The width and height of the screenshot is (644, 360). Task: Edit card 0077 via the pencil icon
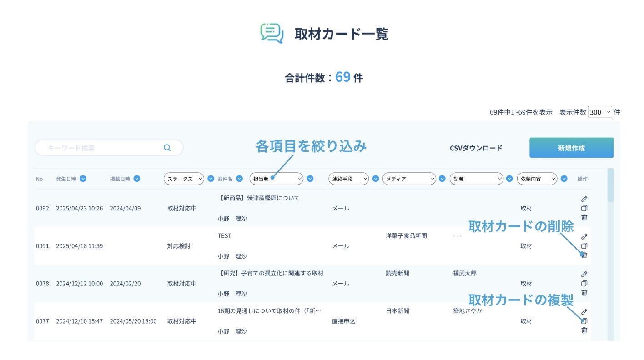(584, 312)
